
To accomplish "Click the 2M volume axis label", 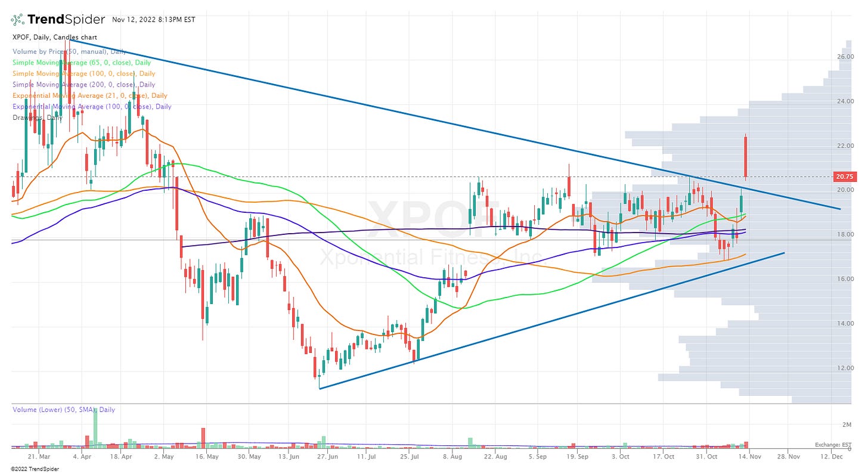I will pyautogui.click(x=847, y=425).
